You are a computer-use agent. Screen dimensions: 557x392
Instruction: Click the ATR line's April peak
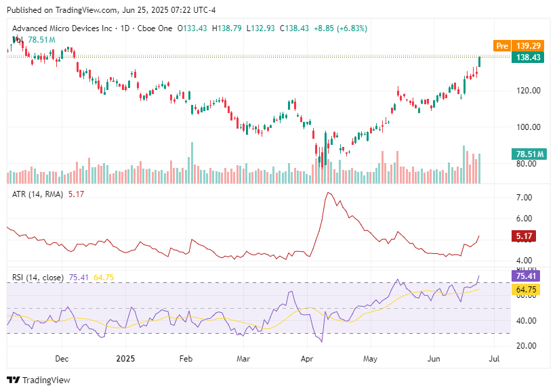click(328, 193)
